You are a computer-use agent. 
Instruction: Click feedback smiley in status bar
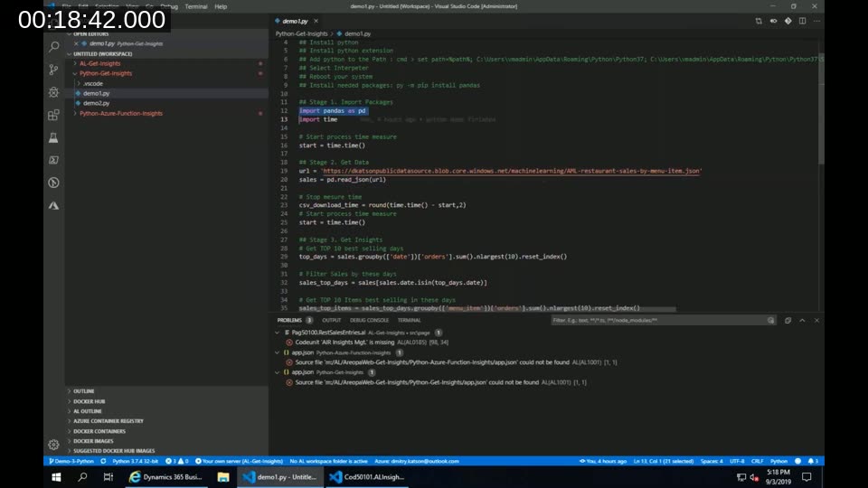[797, 461]
